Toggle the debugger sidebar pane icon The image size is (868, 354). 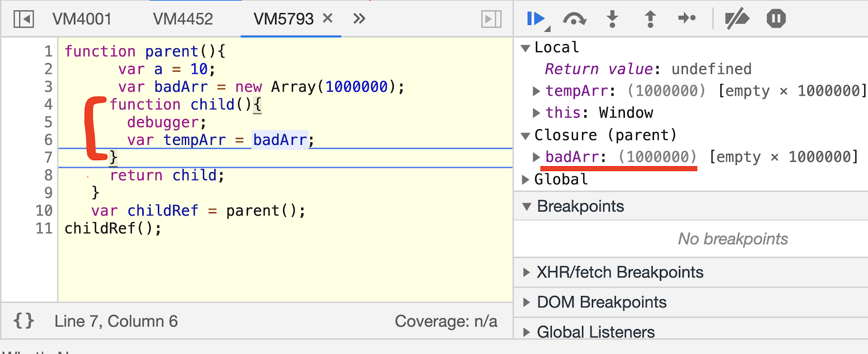click(491, 19)
